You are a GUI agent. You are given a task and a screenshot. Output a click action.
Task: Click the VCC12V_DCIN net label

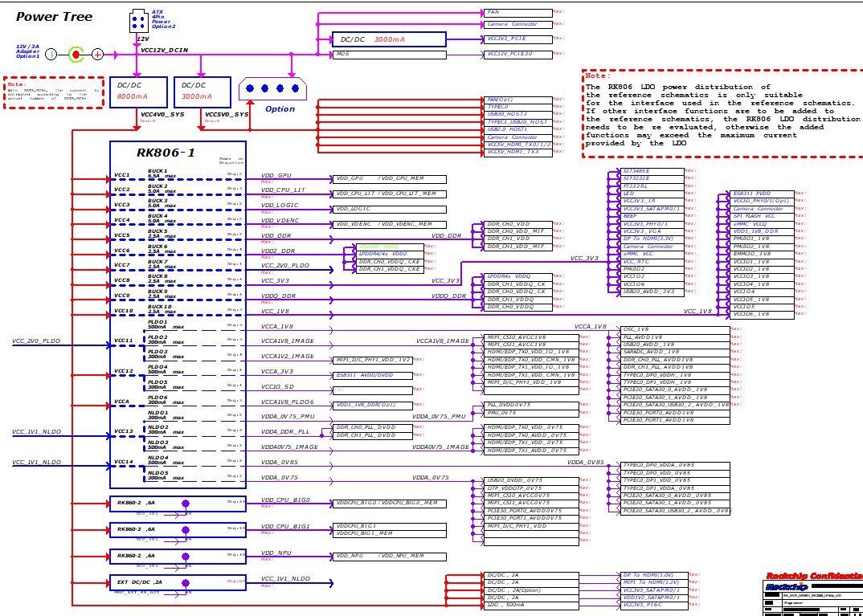[x=164, y=51]
